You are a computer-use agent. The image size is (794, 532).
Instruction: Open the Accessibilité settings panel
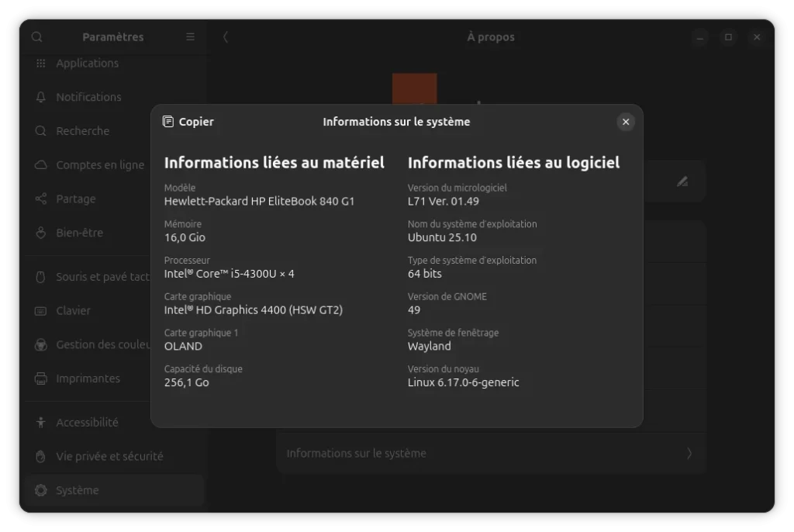115,423
